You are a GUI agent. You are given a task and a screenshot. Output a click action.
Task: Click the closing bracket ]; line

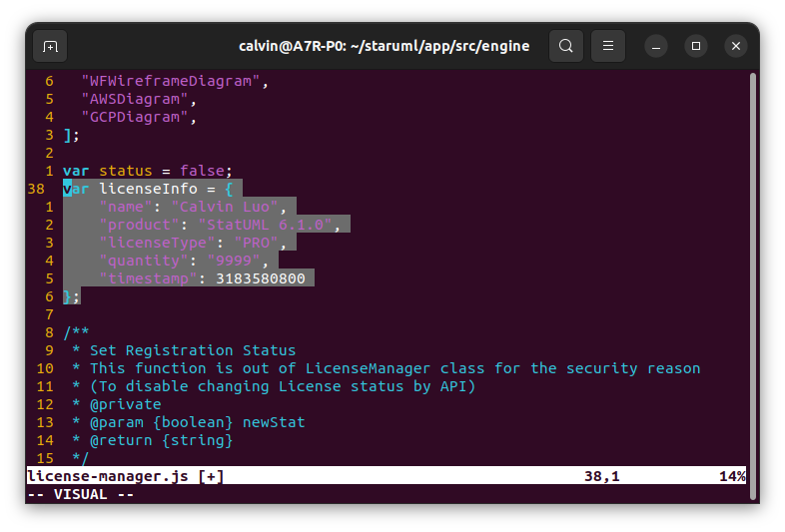pos(71,135)
